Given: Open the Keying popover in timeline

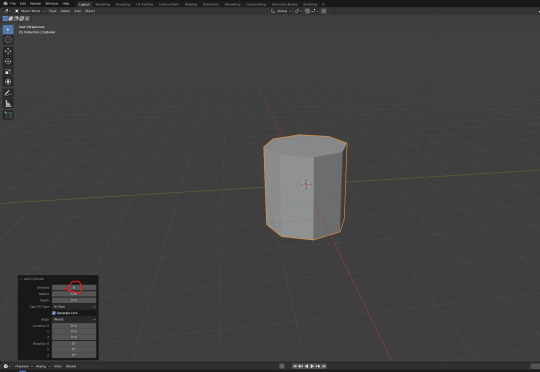Looking at the screenshot, I should point(43,366).
